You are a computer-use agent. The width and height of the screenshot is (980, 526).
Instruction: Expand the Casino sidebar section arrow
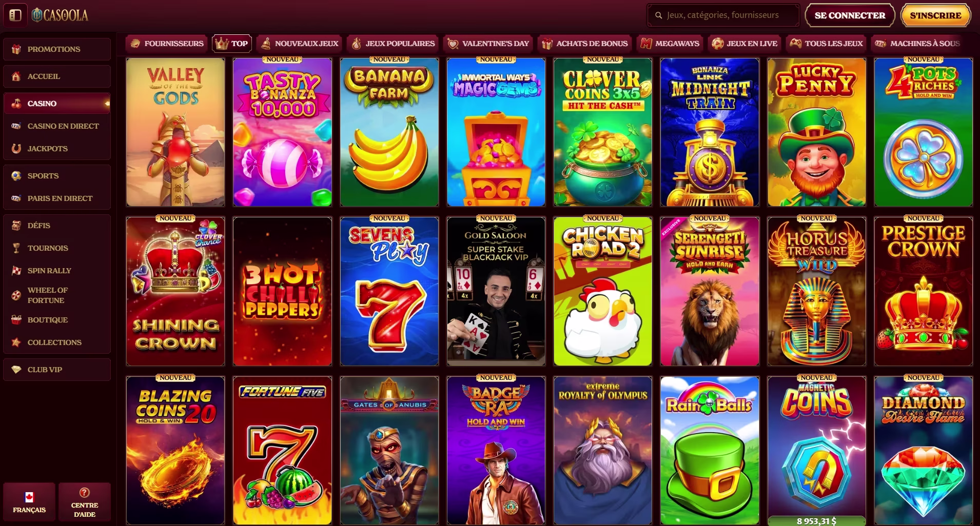(x=107, y=104)
